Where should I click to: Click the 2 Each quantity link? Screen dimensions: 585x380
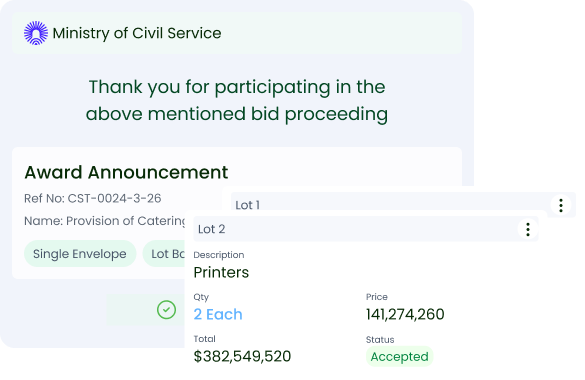coord(218,314)
